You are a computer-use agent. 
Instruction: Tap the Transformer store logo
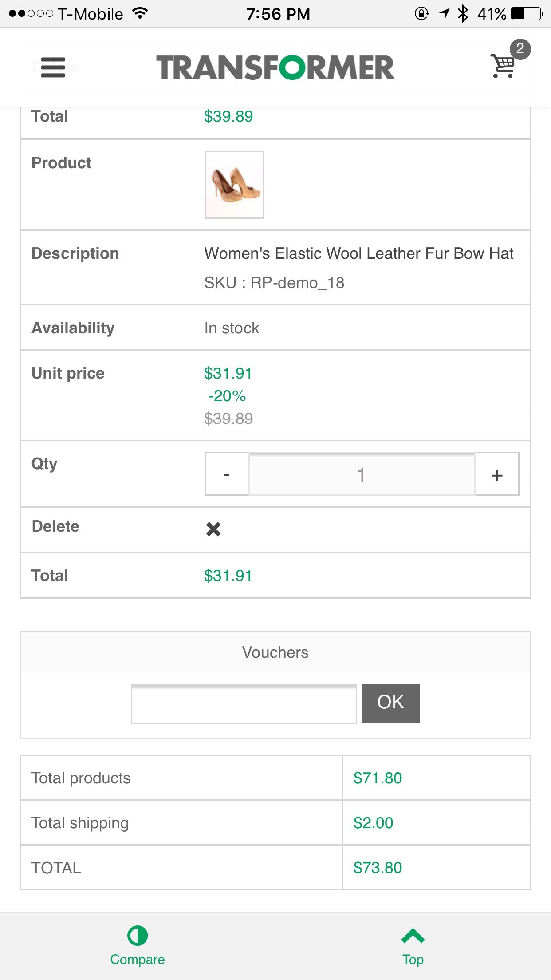(x=275, y=67)
